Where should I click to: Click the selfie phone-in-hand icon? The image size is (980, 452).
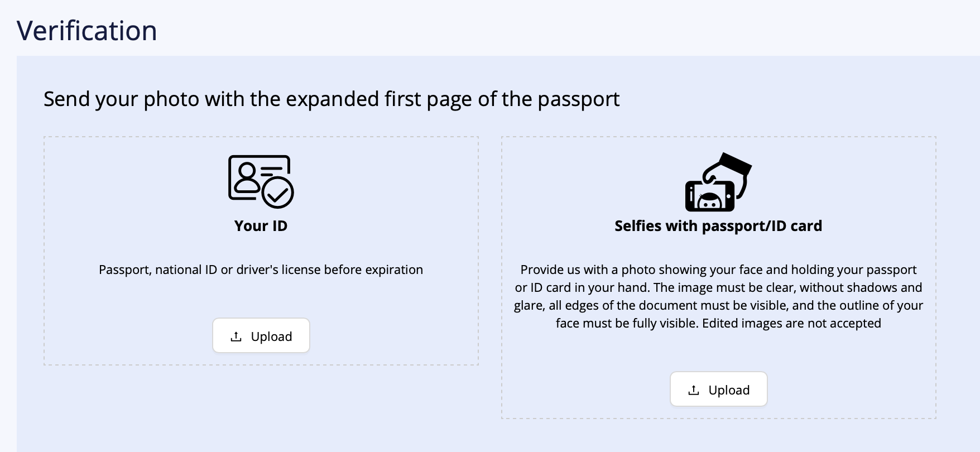pyautogui.click(x=718, y=182)
